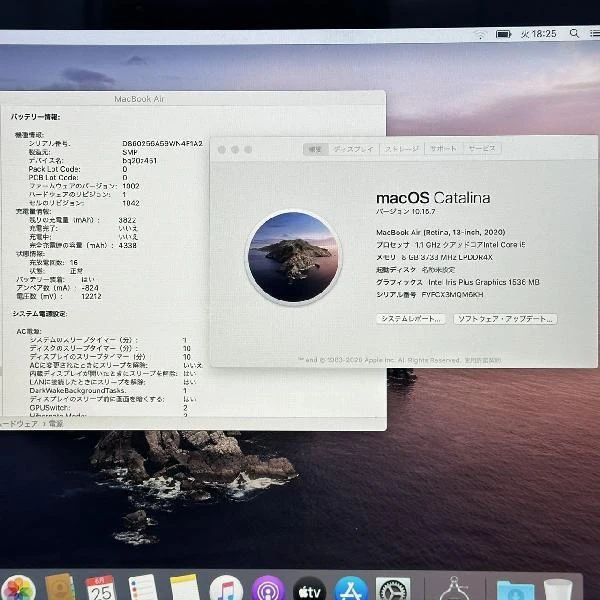Click the macOS Catalina title text
Image resolution: width=600 pixels, height=600 pixels.
point(433,198)
